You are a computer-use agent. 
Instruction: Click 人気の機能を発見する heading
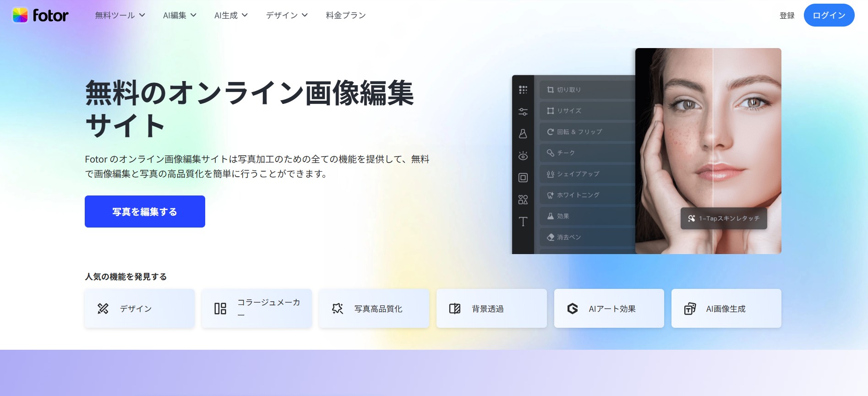click(x=126, y=277)
